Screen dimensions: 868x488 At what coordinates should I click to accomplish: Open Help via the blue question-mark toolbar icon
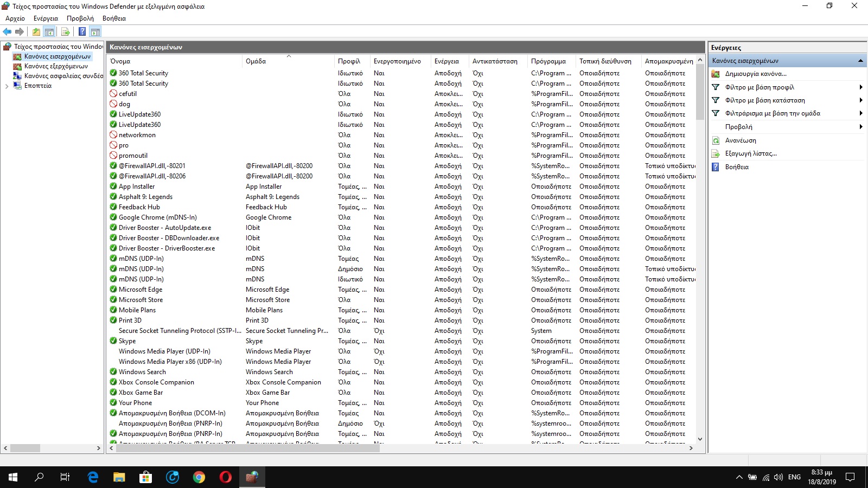82,32
